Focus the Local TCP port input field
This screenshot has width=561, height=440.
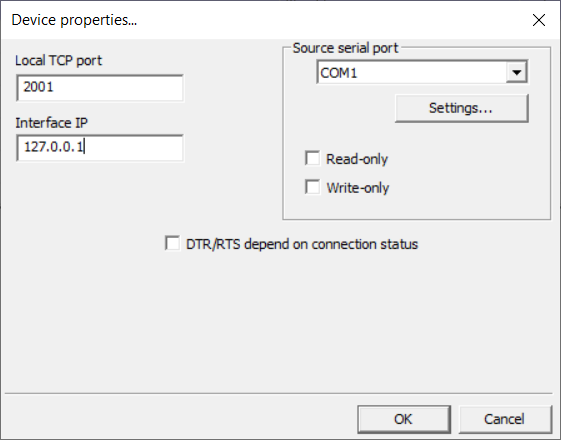click(100, 88)
